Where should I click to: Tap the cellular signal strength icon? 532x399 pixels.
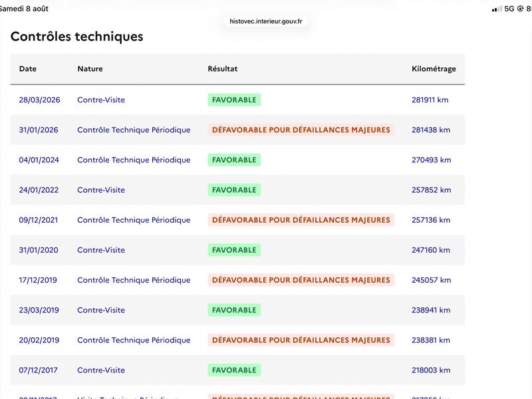click(x=497, y=9)
